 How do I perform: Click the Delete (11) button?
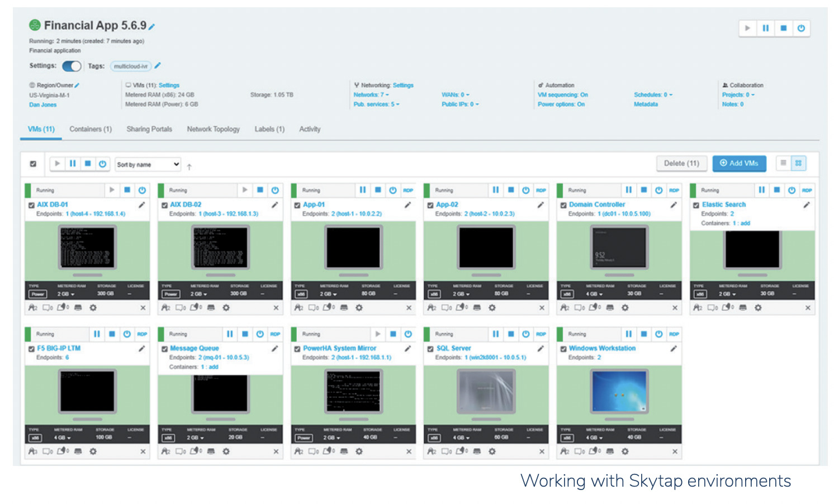click(681, 163)
